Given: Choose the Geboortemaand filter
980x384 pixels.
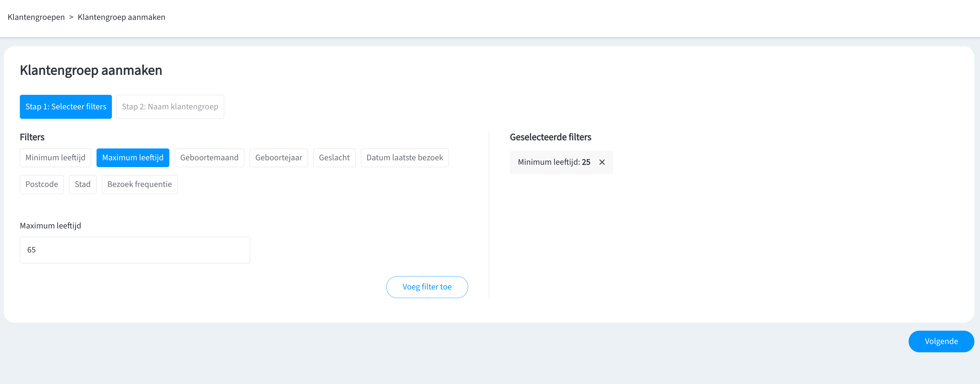Looking at the screenshot, I should point(209,158).
